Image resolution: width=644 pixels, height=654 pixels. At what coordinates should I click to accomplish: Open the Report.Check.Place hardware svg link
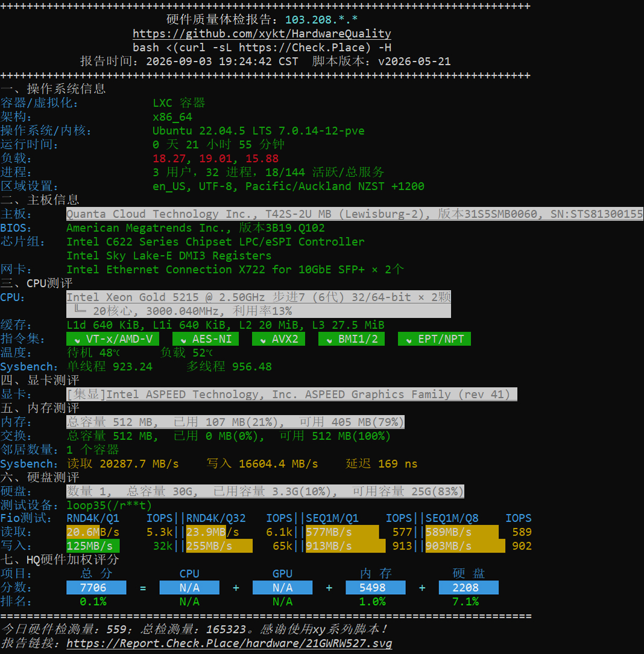(x=229, y=643)
